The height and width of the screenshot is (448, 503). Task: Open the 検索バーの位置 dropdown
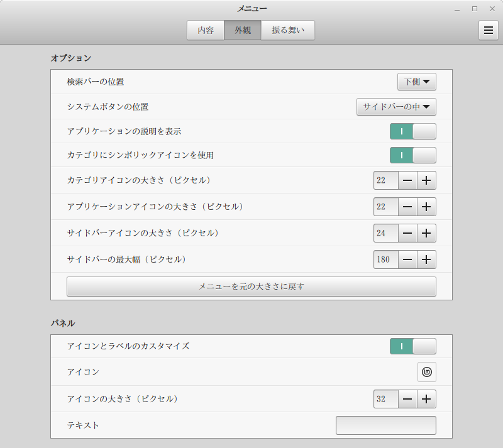point(416,82)
